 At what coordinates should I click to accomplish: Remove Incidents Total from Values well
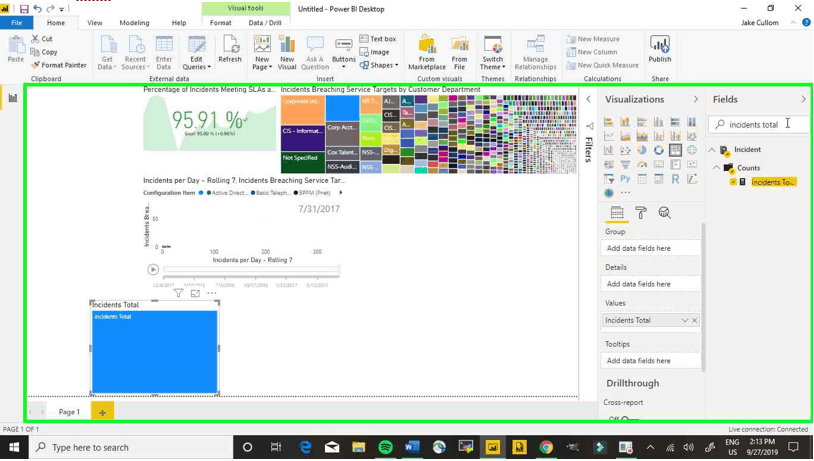tap(695, 320)
